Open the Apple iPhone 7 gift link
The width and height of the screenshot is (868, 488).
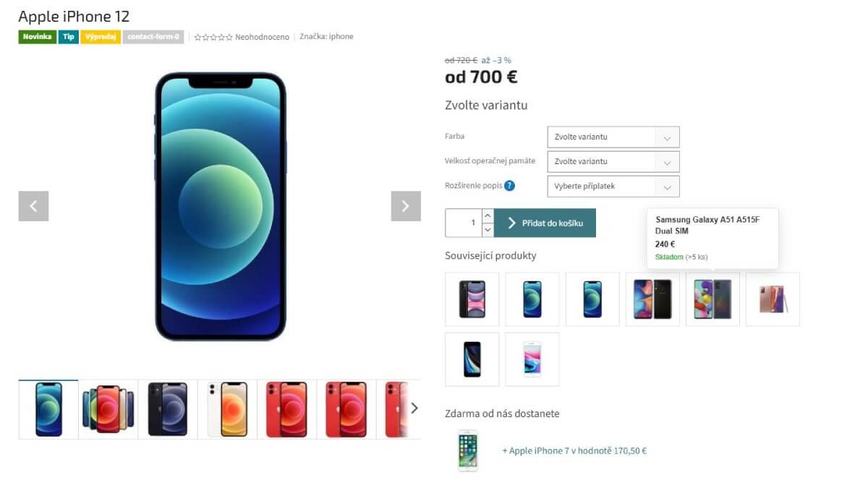tap(574, 450)
